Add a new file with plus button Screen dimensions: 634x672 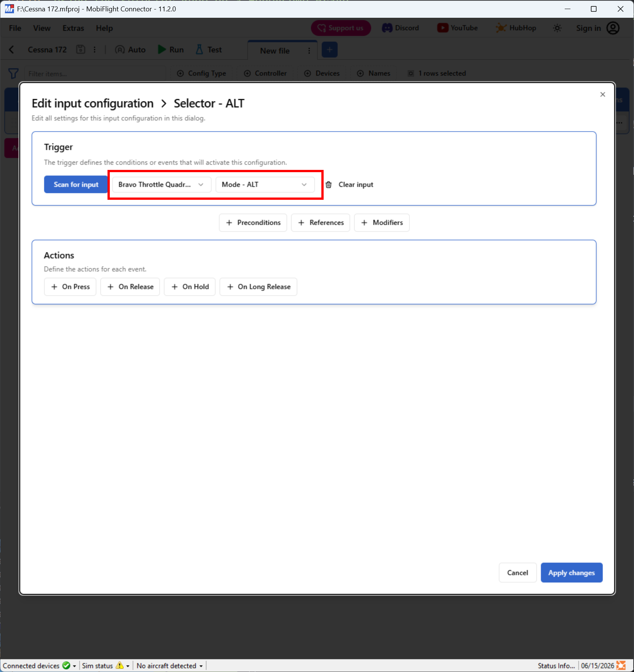(330, 50)
